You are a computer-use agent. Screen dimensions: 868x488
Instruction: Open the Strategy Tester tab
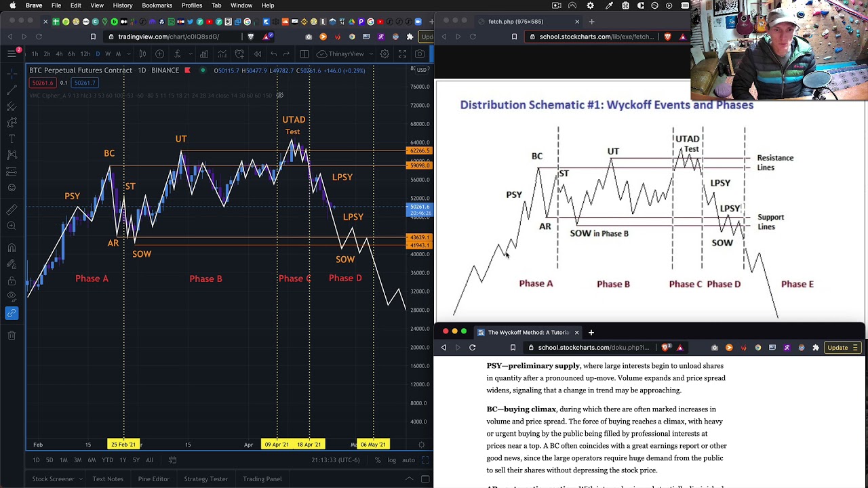click(x=205, y=479)
